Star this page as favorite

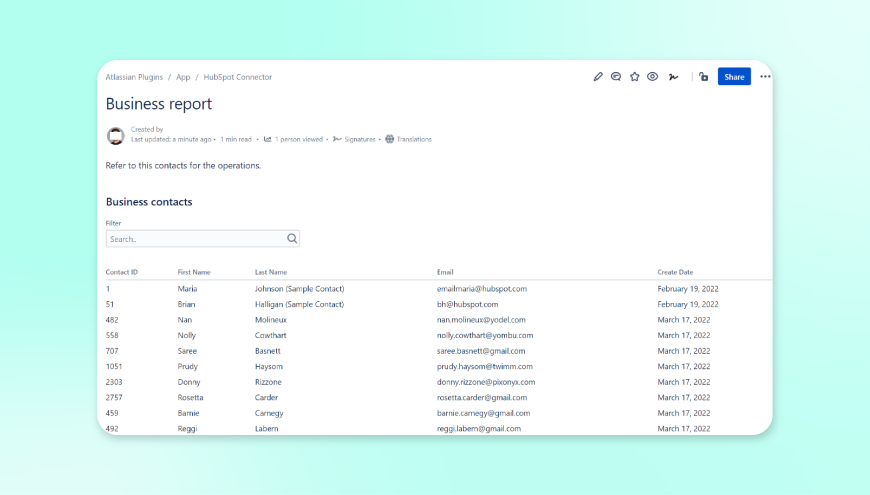634,77
